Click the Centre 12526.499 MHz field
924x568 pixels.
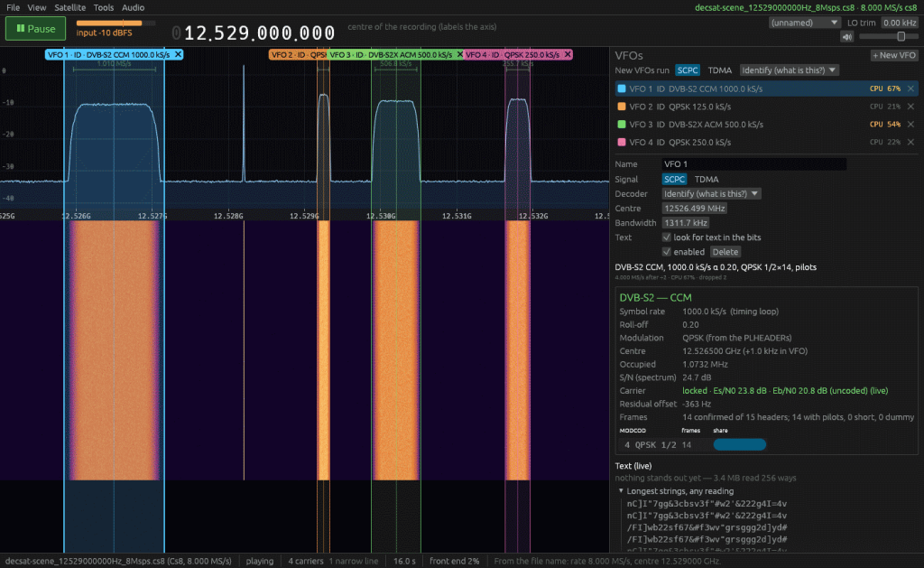tap(694, 209)
